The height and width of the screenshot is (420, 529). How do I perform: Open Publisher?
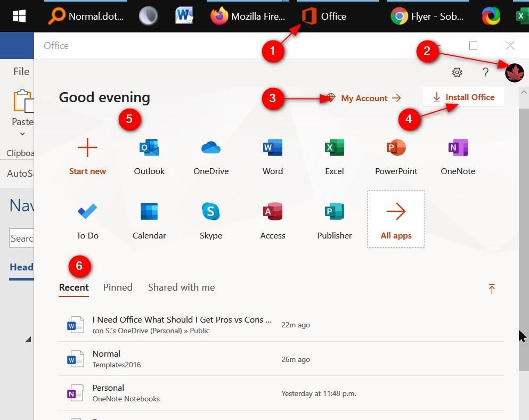[334, 219]
